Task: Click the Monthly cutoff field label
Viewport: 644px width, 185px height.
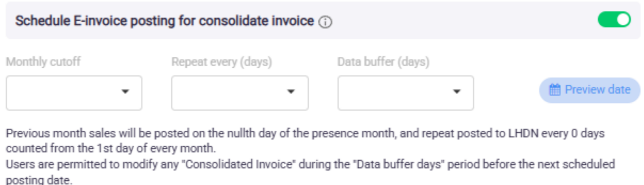Action: click(43, 62)
